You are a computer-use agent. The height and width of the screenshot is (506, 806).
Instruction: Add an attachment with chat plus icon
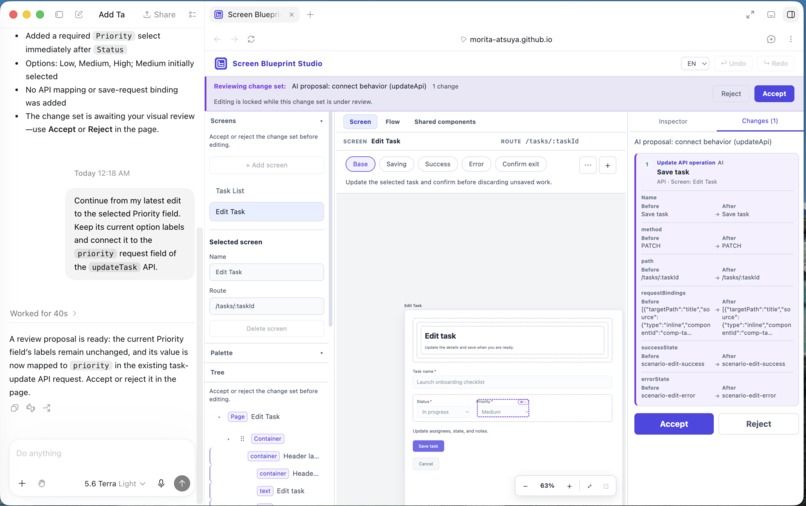pos(22,483)
